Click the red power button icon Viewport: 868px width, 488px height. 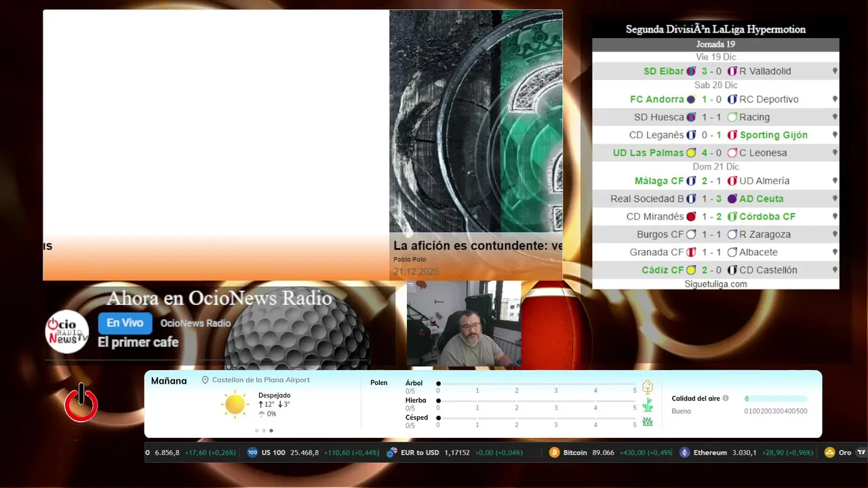[x=81, y=404]
